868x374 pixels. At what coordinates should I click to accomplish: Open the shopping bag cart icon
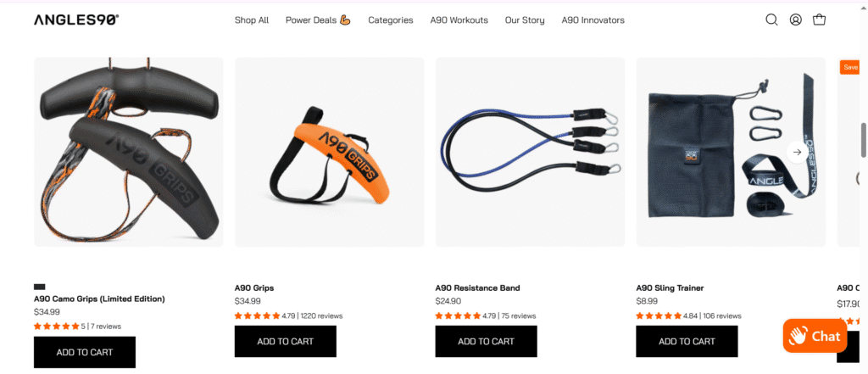pyautogui.click(x=820, y=20)
